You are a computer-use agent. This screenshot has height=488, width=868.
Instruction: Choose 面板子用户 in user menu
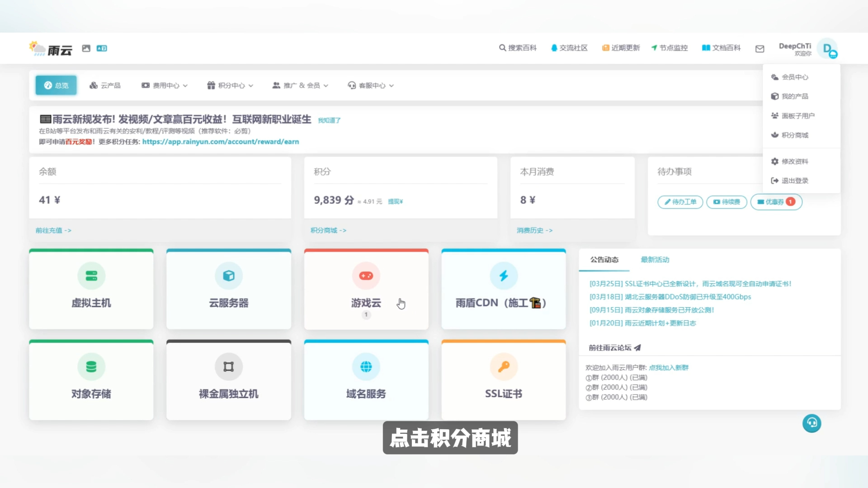(x=801, y=116)
